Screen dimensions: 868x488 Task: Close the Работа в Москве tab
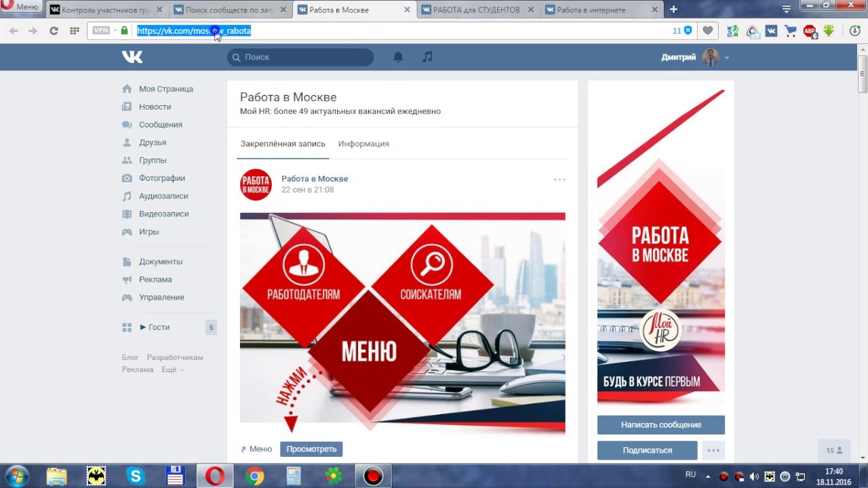pos(407,9)
